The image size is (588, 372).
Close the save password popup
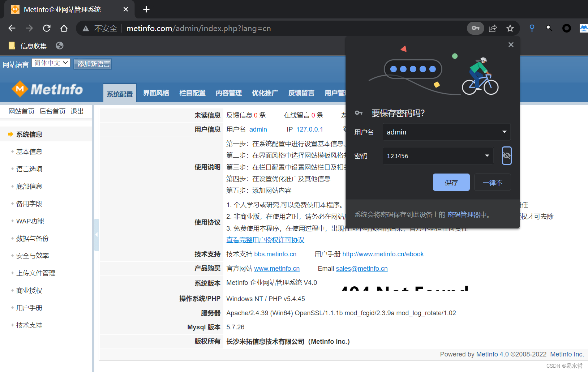(x=511, y=45)
